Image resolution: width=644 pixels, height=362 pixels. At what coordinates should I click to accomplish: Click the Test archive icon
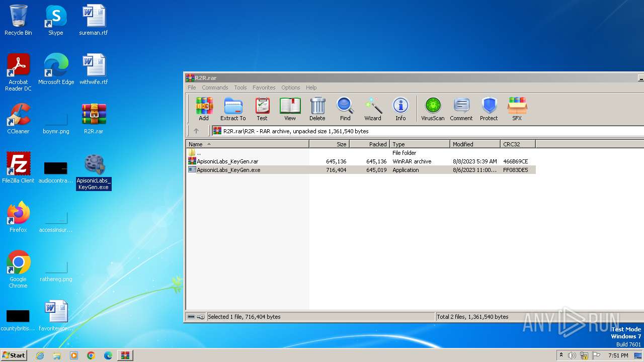pyautogui.click(x=262, y=109)
